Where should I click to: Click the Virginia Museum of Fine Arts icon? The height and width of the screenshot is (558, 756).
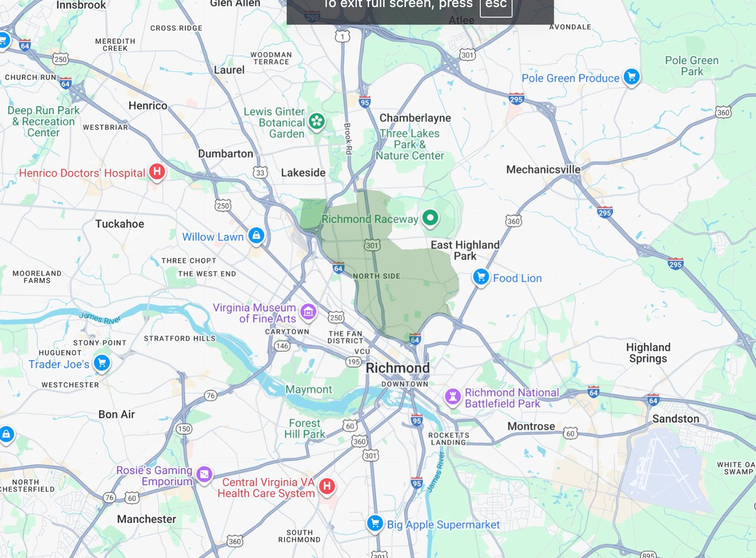(x=308, y=312)
